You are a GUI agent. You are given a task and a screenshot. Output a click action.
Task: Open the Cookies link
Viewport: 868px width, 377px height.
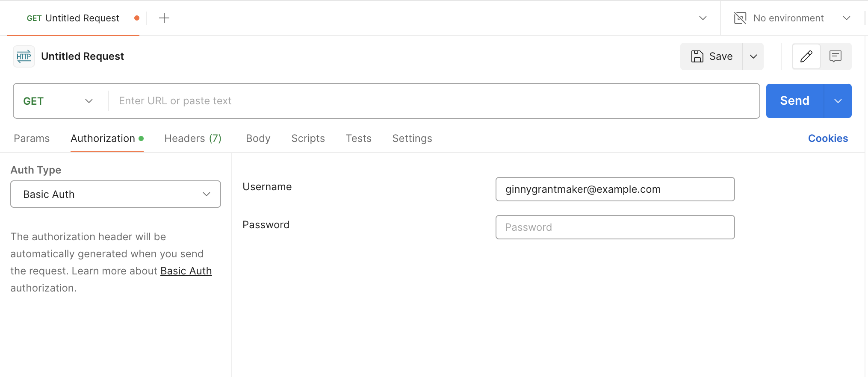click(828, 138)
